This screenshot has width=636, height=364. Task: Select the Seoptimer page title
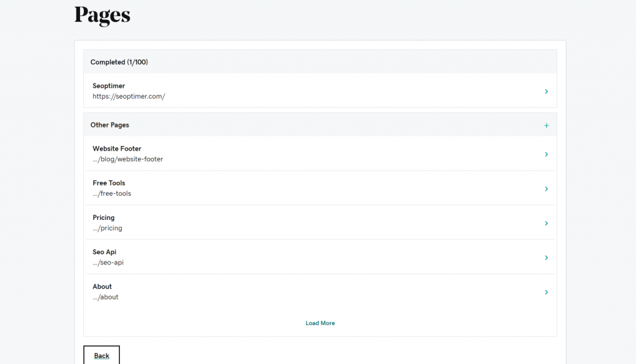coord(109,86)
